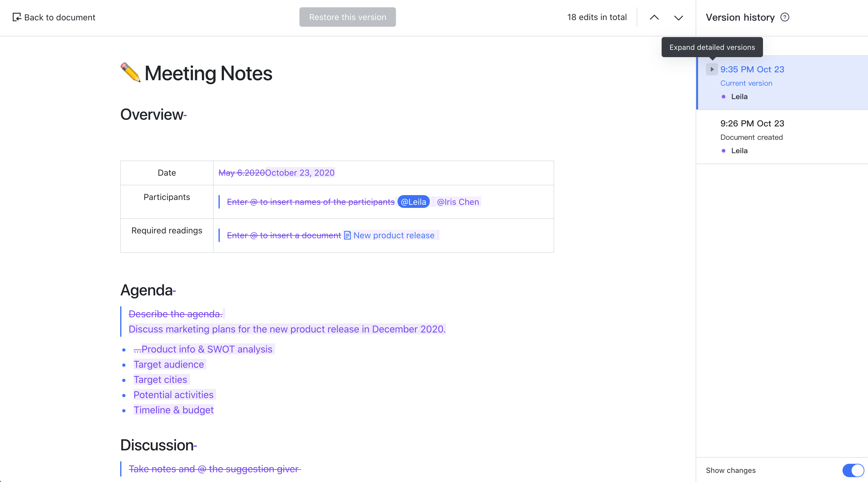The image size is (868, 482).
Task: Click the up arrow to jump to previous edit
Action: coord(654,17)
